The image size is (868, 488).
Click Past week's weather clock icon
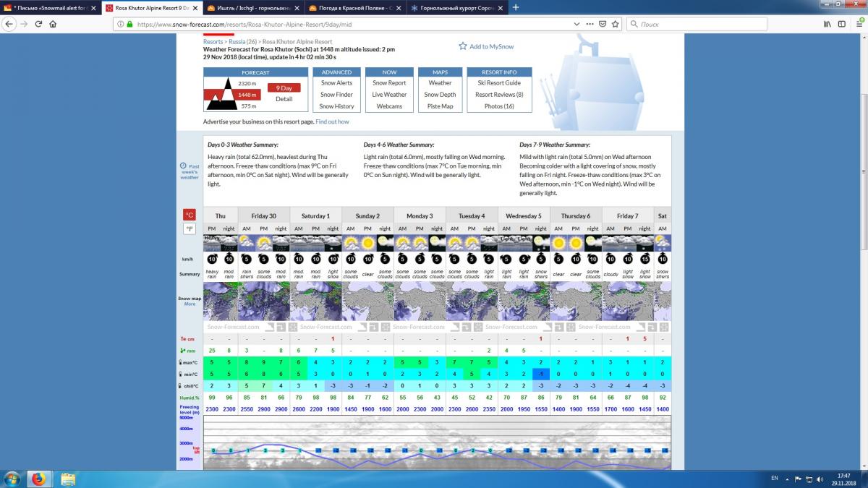[x=184, y=166]
